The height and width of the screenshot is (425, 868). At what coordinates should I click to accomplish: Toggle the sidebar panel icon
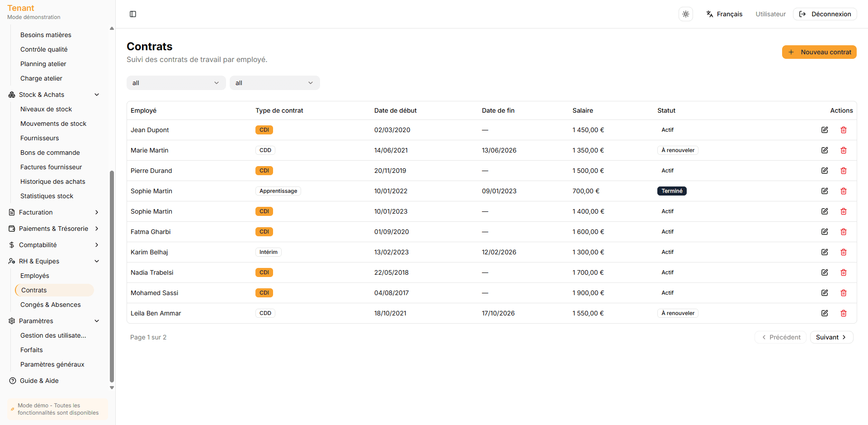tap(133, 14)
